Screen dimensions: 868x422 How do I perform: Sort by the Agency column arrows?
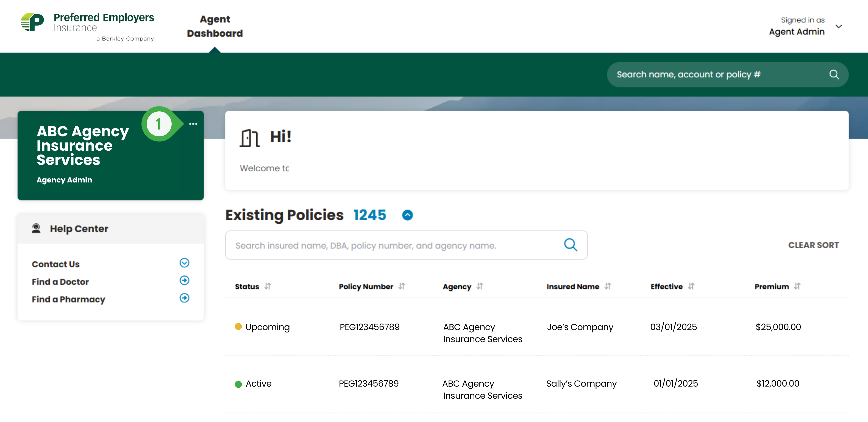tap(480, 286)
